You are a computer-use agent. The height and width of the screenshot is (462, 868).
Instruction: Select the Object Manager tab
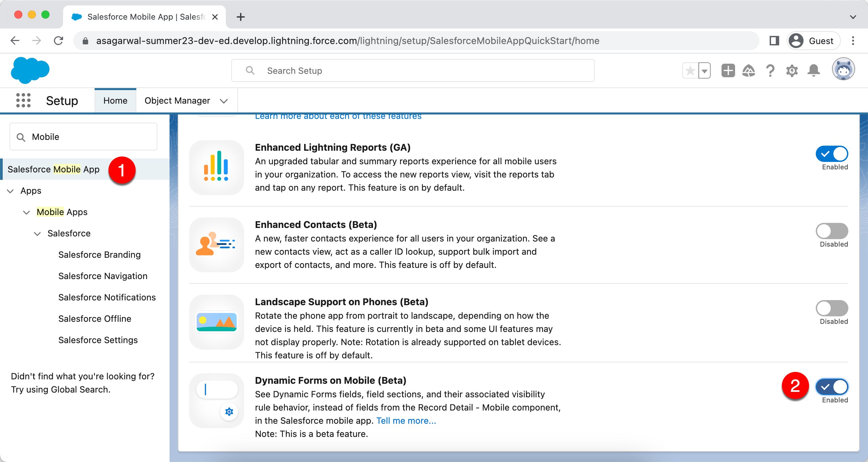(177, 100)
